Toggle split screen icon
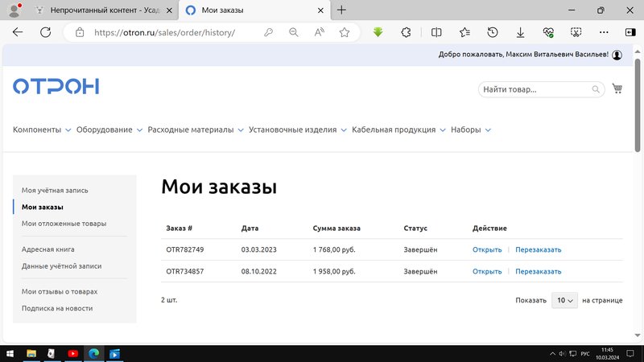 tap(436, 32)
